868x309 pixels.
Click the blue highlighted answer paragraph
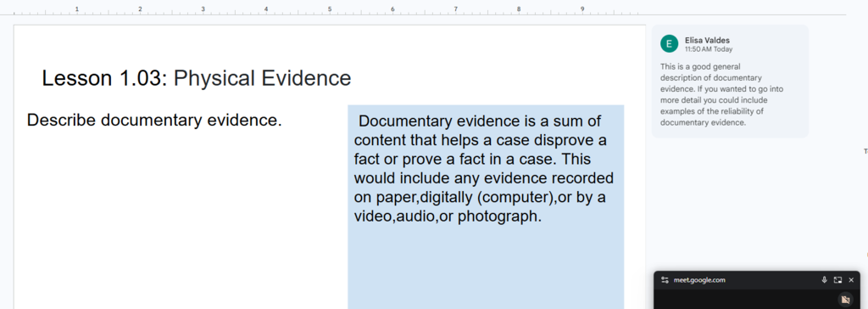click(484, 169)
